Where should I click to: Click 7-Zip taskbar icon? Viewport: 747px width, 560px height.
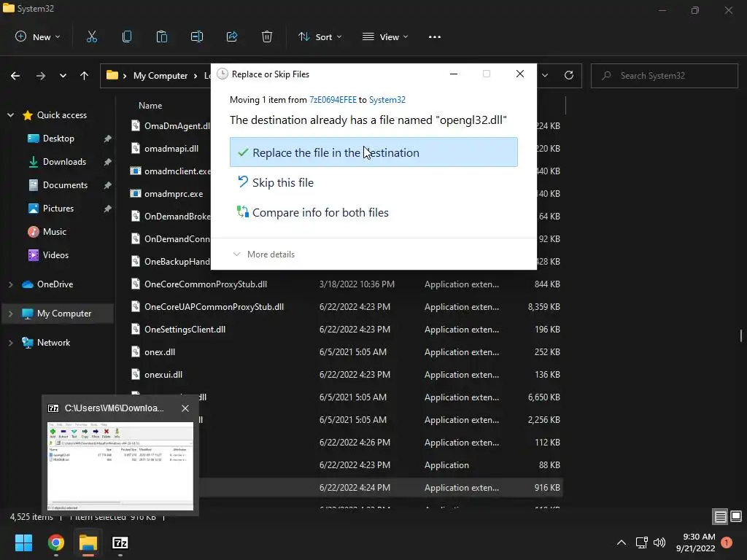[120, 542]
